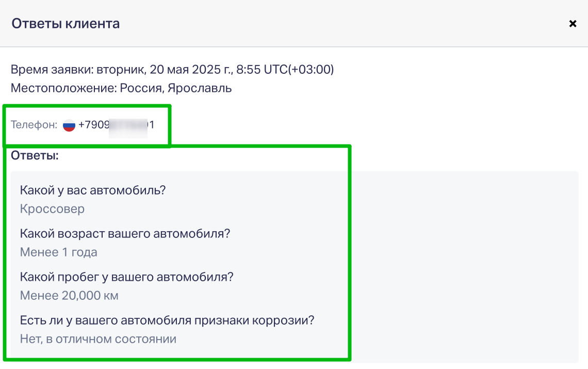588x369 pixels.
Task: Select the answer "Кроссовер"
Action: click(x=52, y=208)
